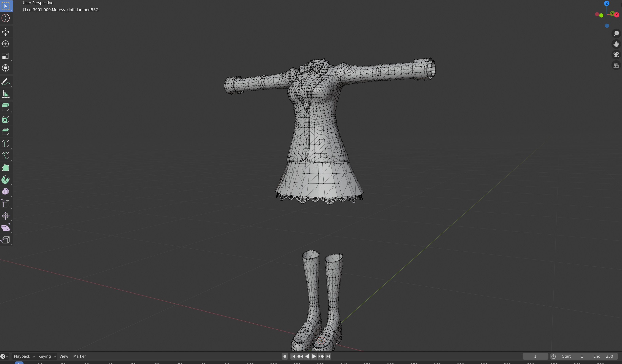Activate the Annotate pencil tool
The height and width of the screenshot is (364, 622).
pyautogui.click(x=5, y=82)
